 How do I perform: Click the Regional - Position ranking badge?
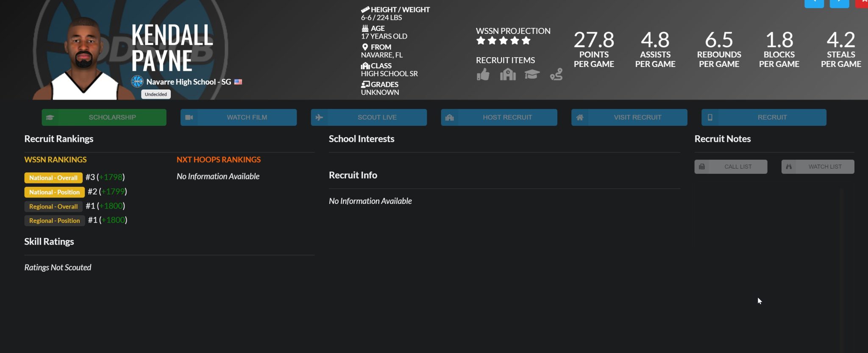(54, 221)
